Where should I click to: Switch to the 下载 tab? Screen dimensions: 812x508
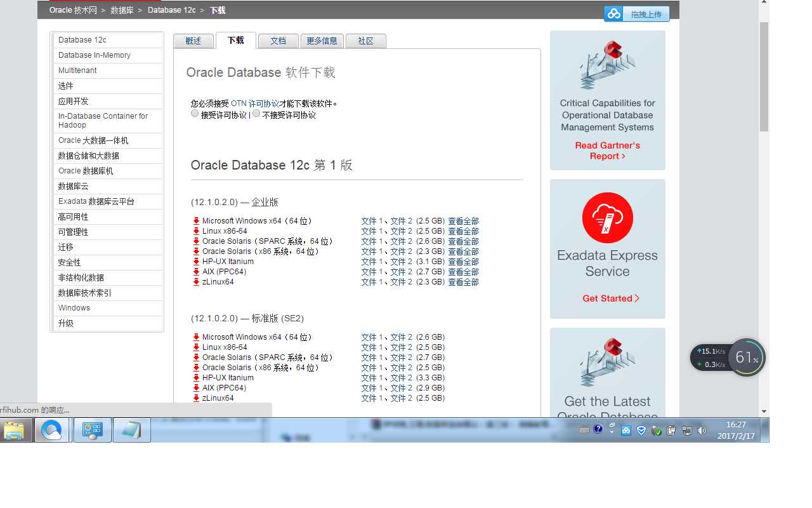235,41
